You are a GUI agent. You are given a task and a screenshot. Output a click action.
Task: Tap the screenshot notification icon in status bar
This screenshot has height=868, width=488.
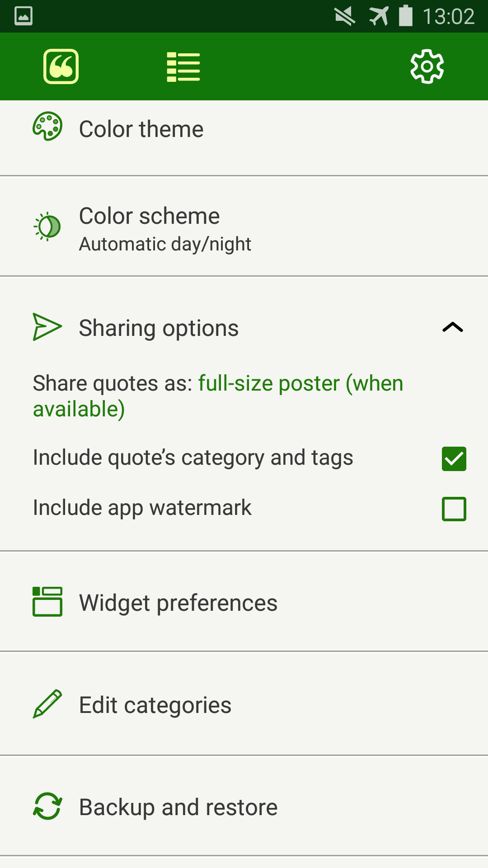pos(23,16)
